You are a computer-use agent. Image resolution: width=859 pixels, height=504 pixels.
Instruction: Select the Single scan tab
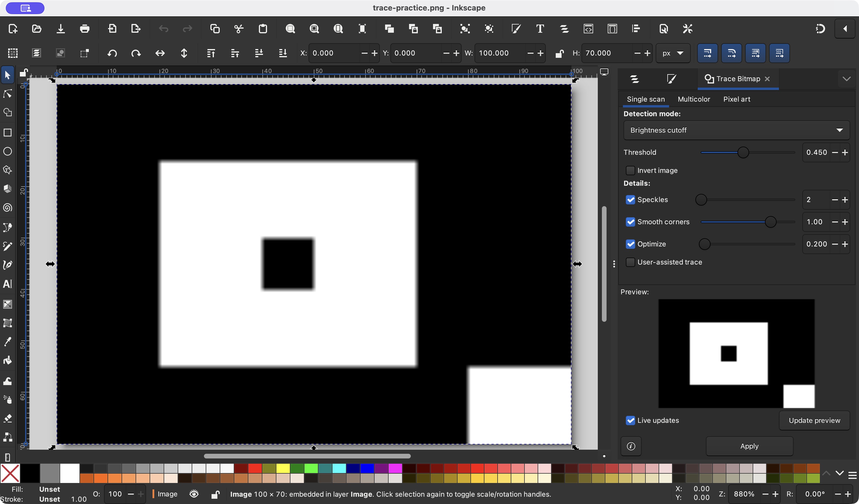[646, 99]
